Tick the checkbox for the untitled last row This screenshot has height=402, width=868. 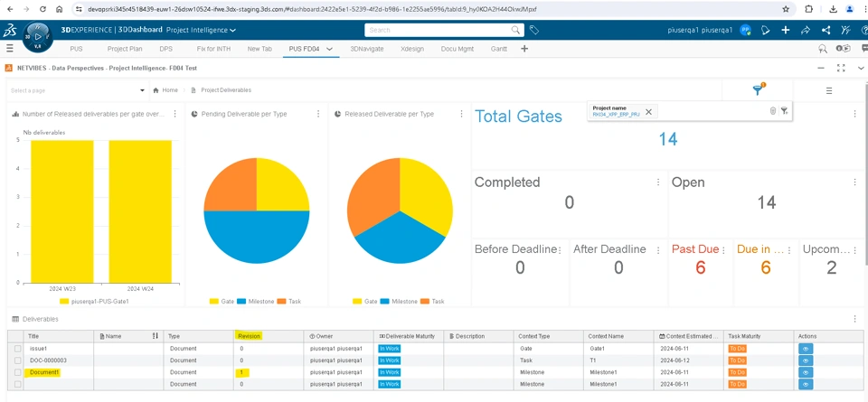[18, 384]
